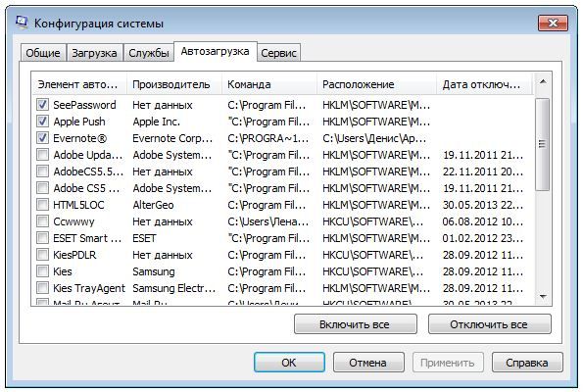583x392 pixels.
Task: Select the 'Apple Inc.' manufacturer cell
Action: coord(157,122)
